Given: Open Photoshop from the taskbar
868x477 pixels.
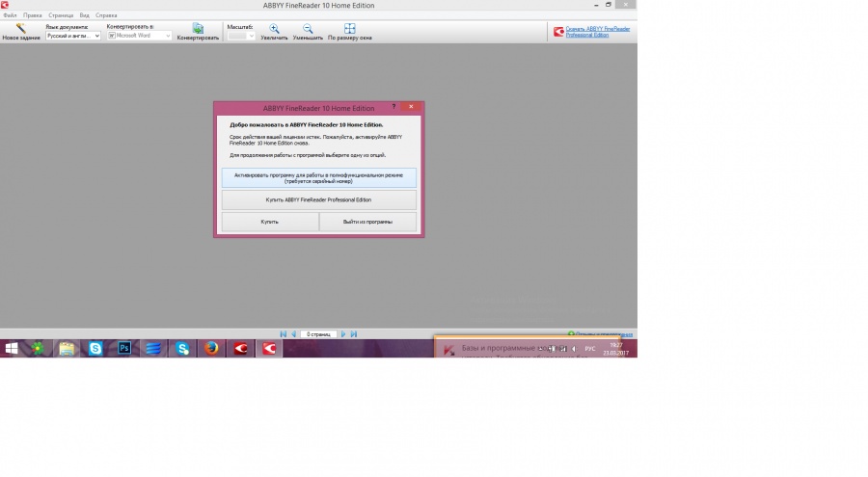Looking at the screenshot, I should [124, 348].
